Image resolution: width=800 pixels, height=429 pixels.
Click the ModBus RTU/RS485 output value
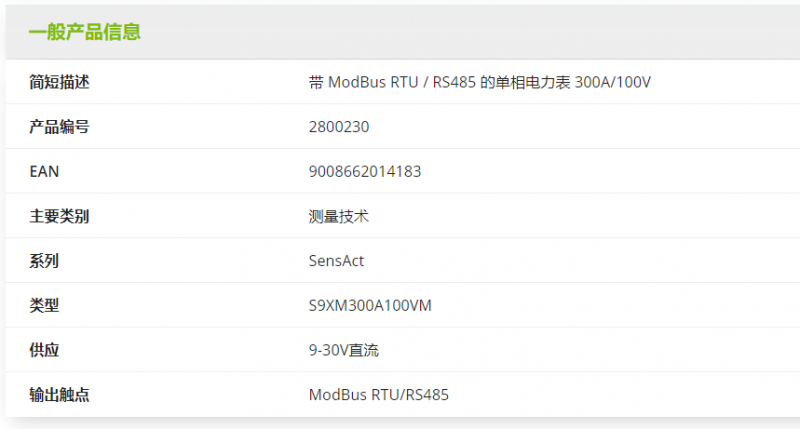[379, 395]
